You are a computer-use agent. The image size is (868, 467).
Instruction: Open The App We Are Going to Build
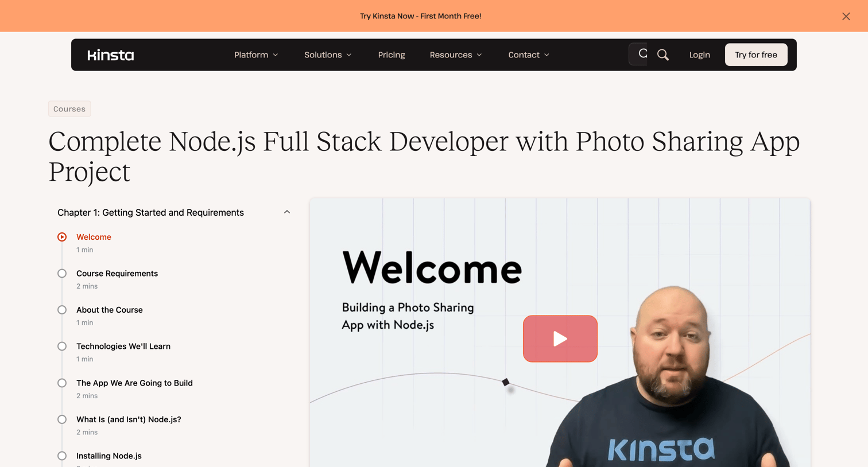(134, 383)
